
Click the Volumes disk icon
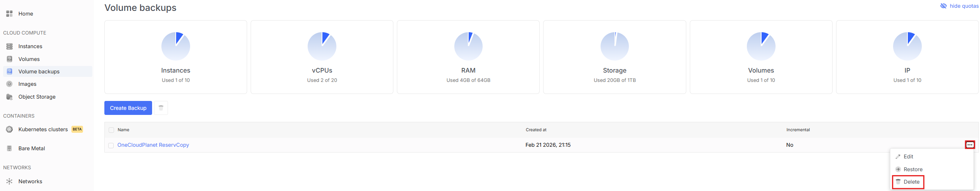9,59
